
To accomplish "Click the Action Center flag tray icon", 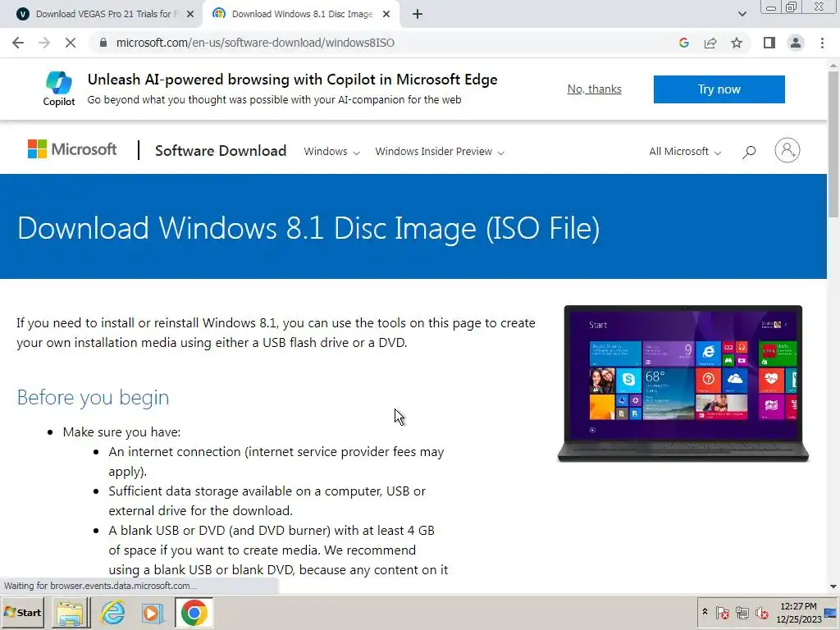I will click(x=722, y=612).
